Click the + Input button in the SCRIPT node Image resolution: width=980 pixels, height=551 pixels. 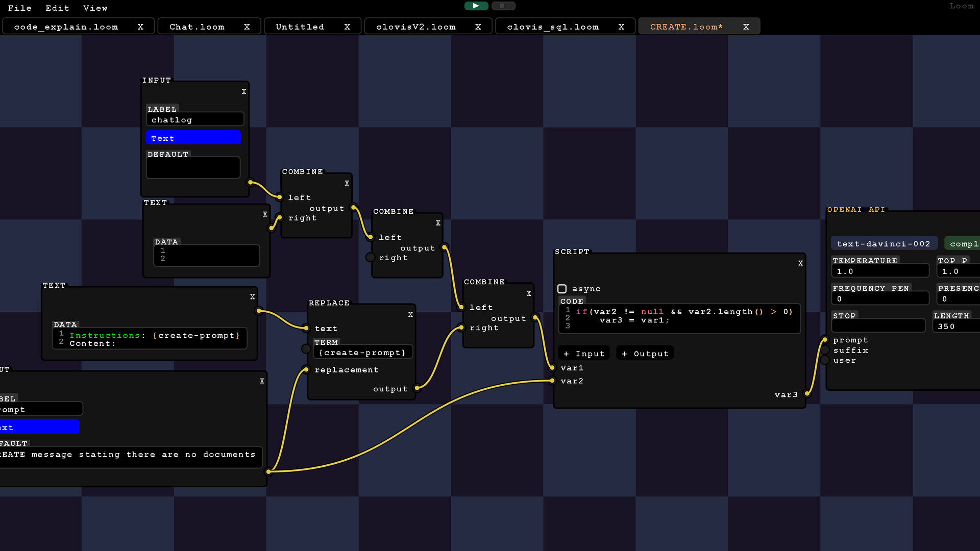tap(583, 353)
